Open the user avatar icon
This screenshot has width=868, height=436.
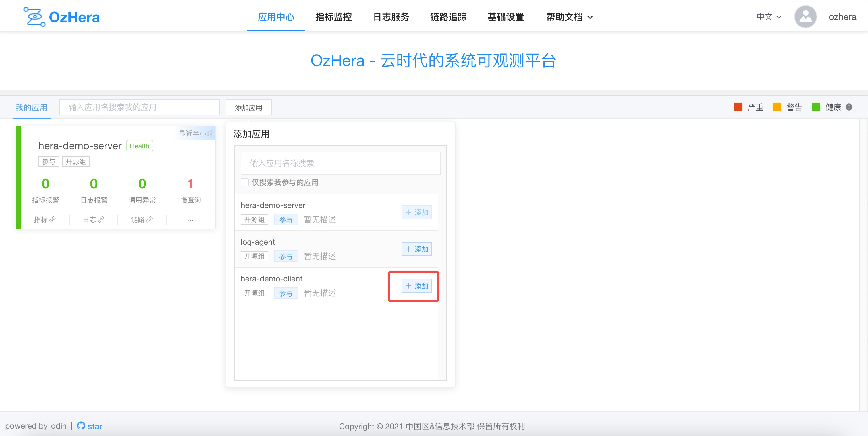(x=805, y=16)
